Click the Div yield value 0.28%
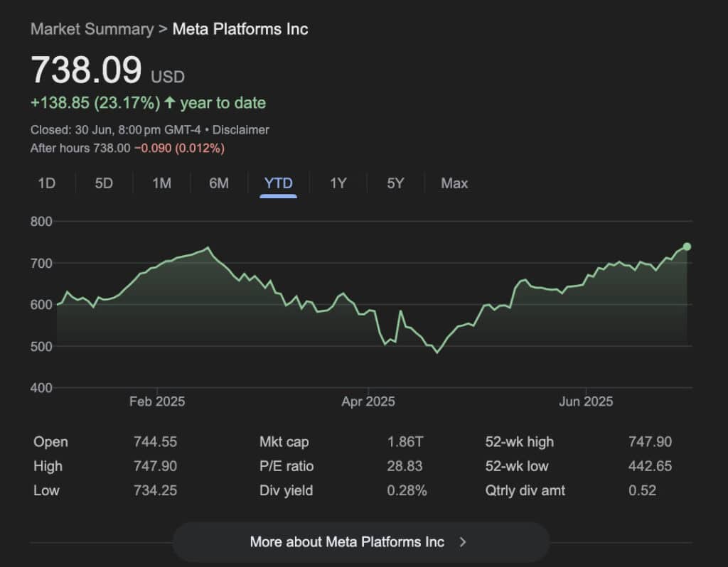This screenshot has width=728, height=567. click(407, 490)
